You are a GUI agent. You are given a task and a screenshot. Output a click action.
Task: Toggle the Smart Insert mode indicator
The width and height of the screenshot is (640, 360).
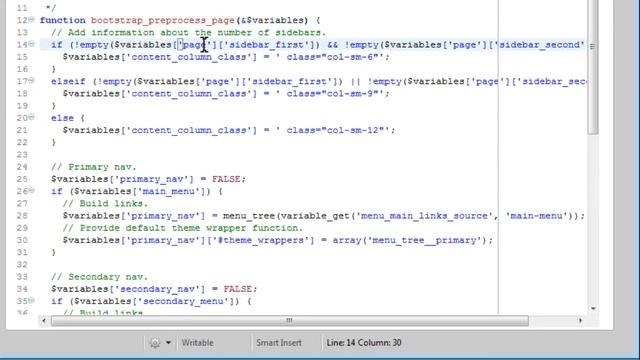(x=279, y=343)
